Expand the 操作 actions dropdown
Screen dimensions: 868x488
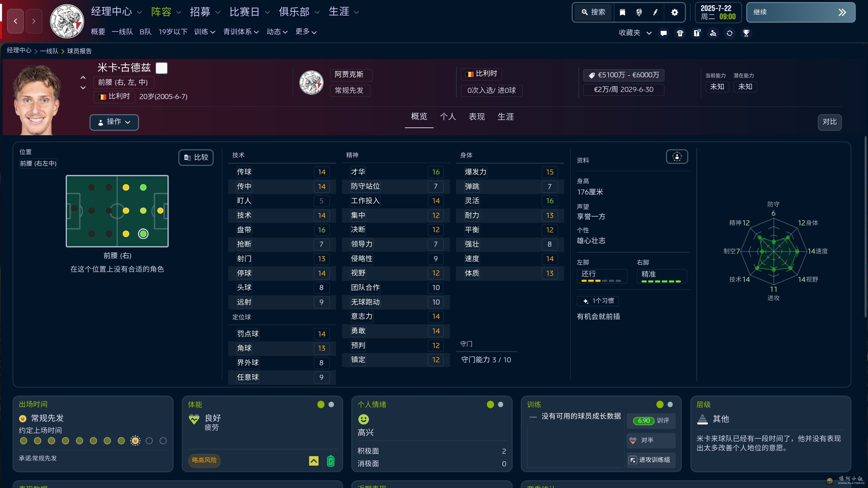(114, 122)
